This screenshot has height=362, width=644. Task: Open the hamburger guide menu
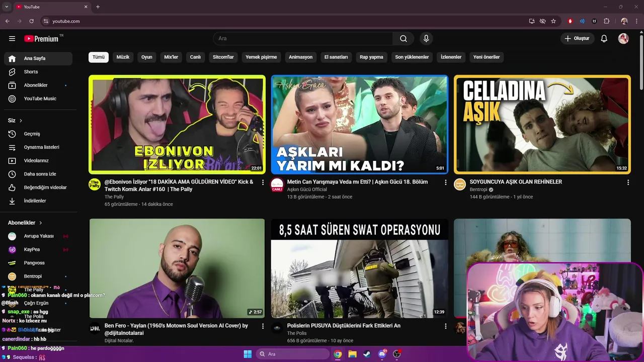tap(12, 39)
